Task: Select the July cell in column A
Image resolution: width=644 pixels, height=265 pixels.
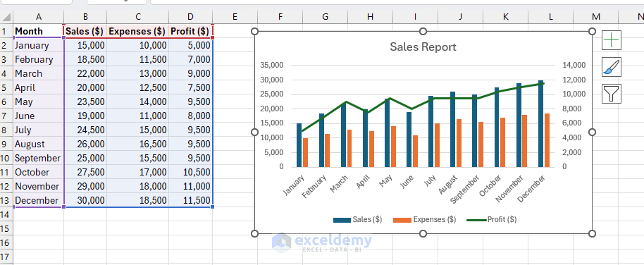Action: click(39, 130)
